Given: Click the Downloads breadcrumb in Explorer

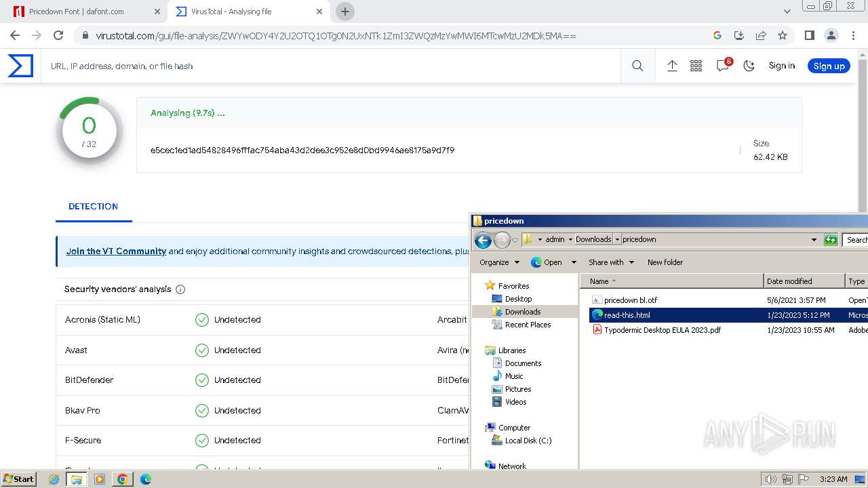Looking at the screenshot, I should pos(593,239).
